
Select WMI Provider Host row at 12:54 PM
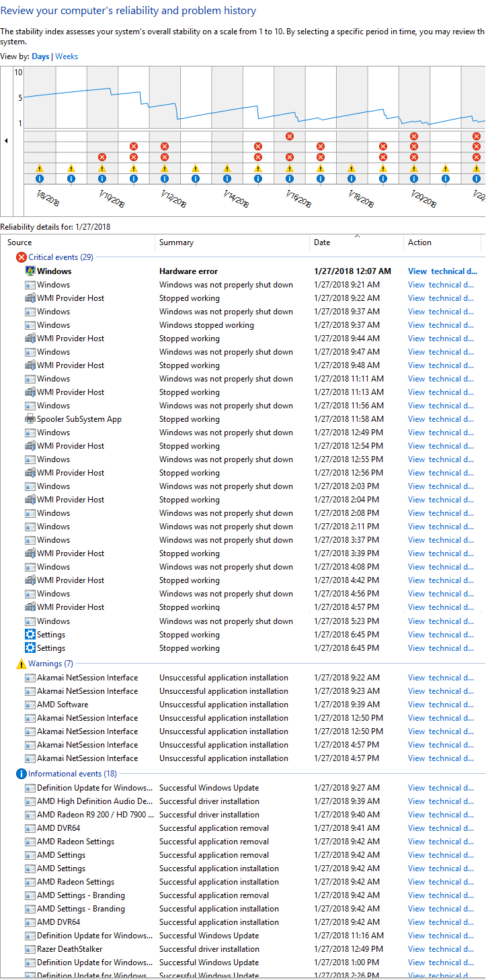point(243,446)
